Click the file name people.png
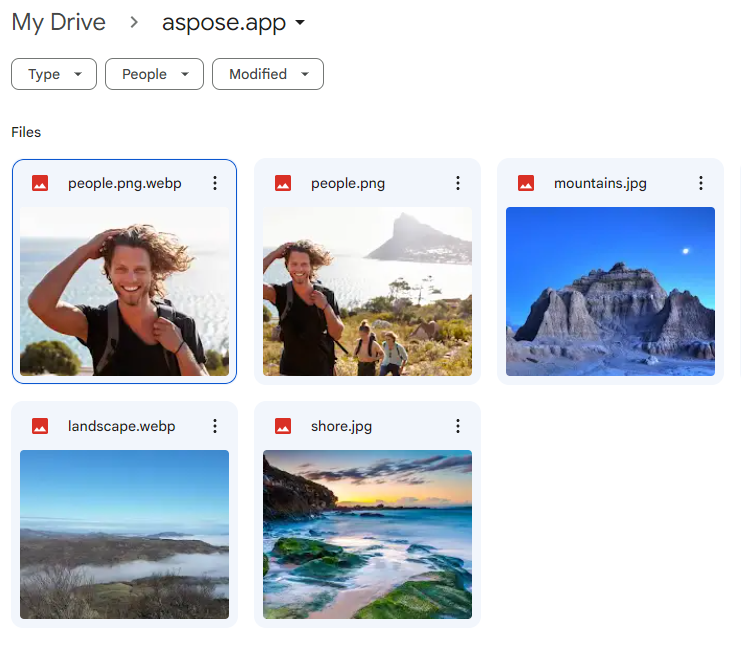Screen dimensions: 741x665 pos(348,183)
